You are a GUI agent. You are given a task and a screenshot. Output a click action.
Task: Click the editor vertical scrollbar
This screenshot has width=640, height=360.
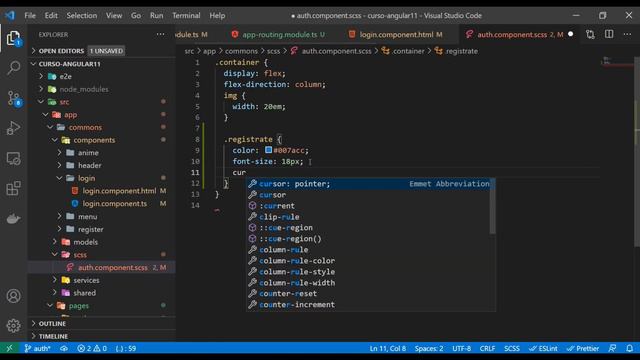pyautogui.click(x=637, y=152)
